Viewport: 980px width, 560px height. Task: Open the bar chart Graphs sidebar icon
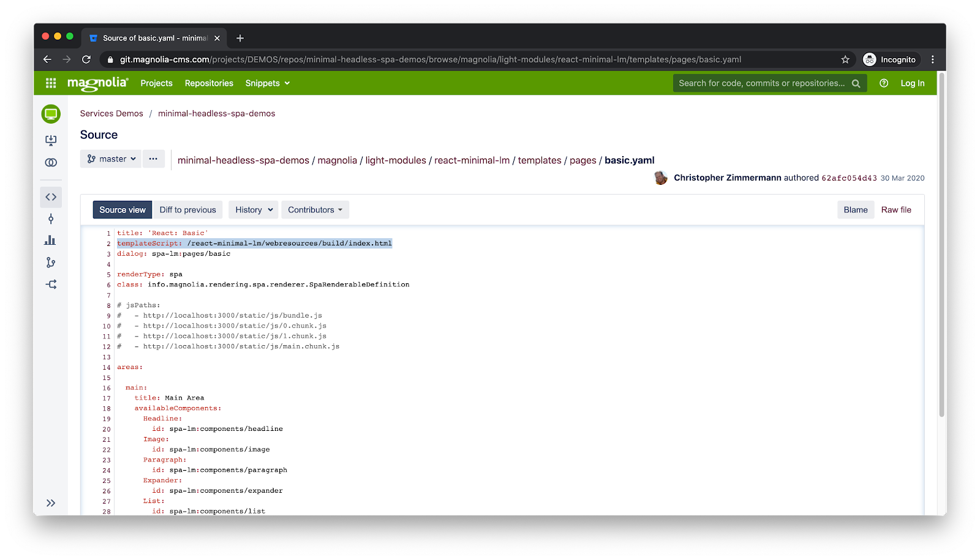point(51,241)
